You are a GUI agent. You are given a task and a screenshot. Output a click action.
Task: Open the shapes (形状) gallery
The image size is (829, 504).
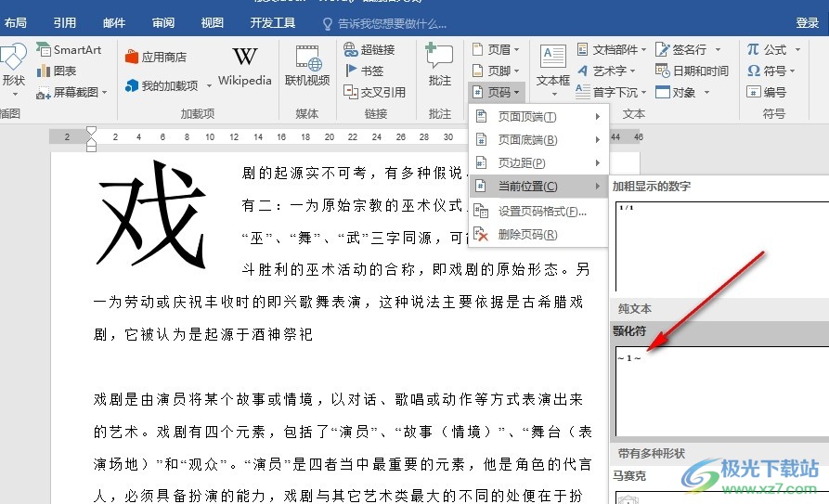(13, 66)
